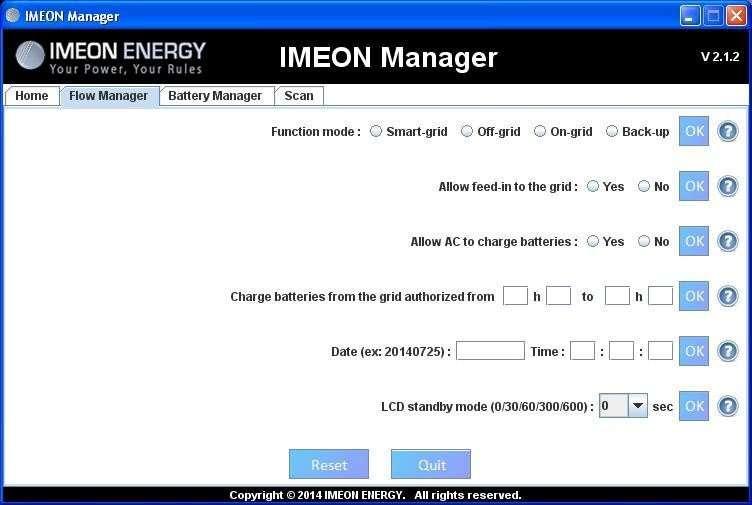Switch to the Home tab
752x505 pixels.
point(32,95)
